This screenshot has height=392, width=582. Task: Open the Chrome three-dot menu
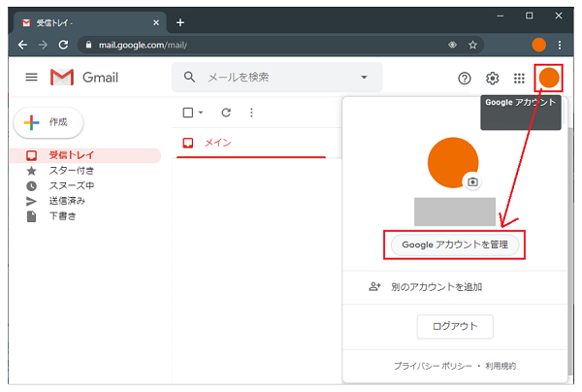coord(560,45)
